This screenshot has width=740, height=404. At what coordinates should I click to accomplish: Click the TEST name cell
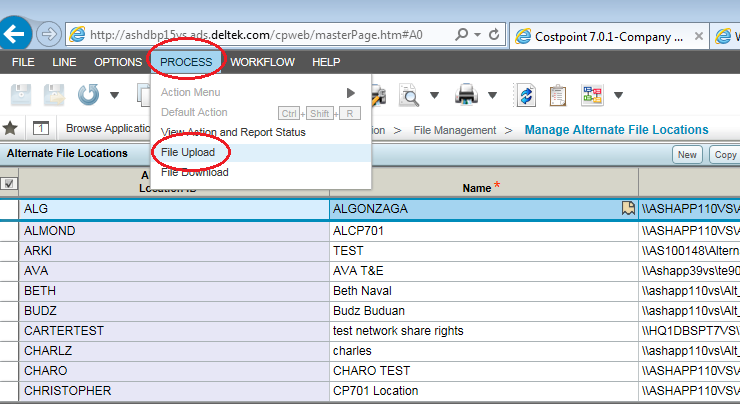pos(483,251)
